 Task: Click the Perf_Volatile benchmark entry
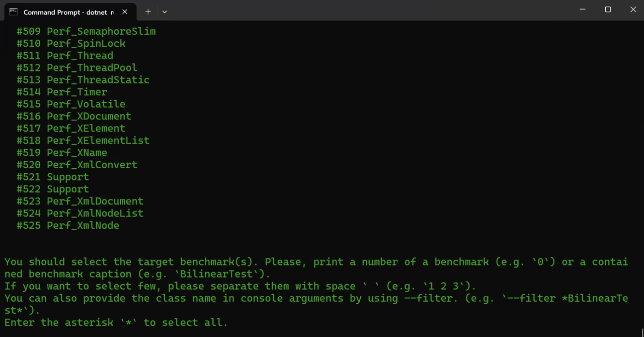point(86,104)
